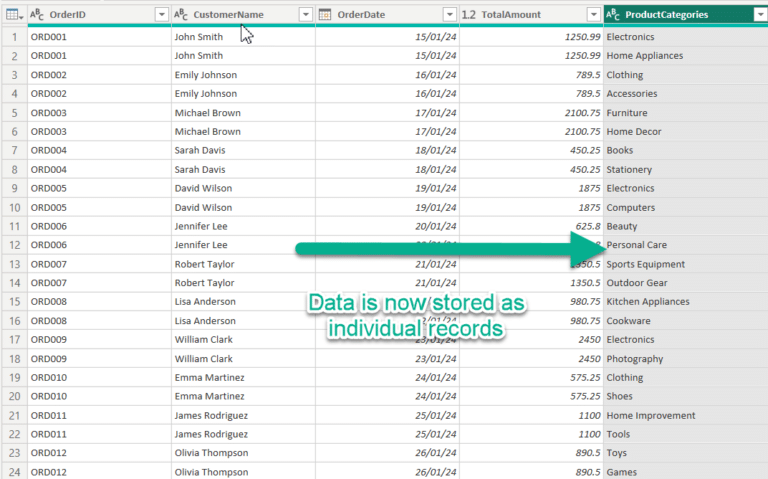This screenshot has width=768, height=479.
Task: Open the table options icon in top-left corner
Action: [14, 14]
